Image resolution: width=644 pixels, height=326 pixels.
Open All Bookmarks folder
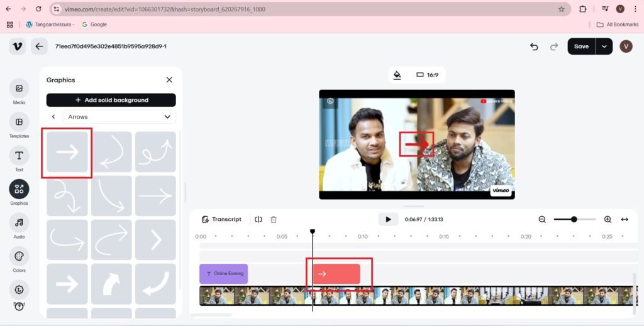tap(618, 24)
